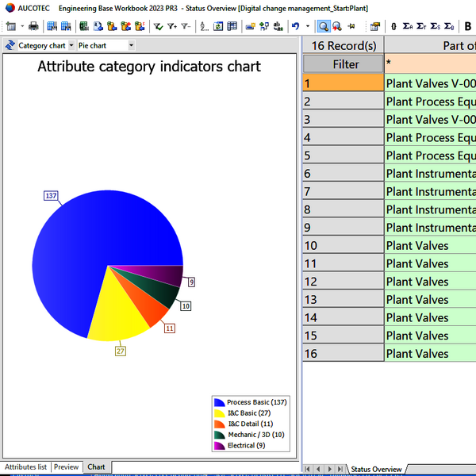Click the magnifier search icon in toolbar
Viewport: 476px width, 476px height.
(324, 26)
